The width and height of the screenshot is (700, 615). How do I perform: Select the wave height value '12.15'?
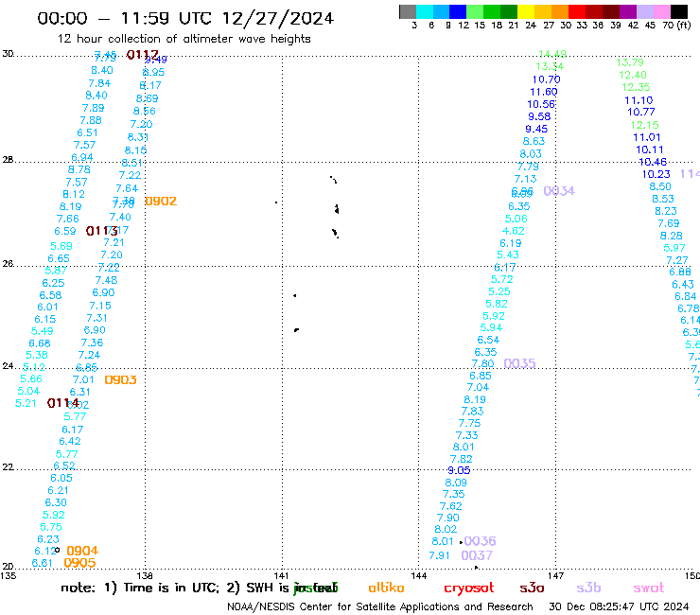(x=644, y=125)
